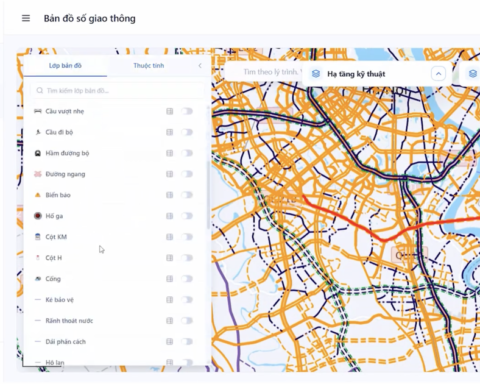Click the Tìm theo lý trình search box
The height and width of the screenshot is (384, 480).
(x=263, y=72)
